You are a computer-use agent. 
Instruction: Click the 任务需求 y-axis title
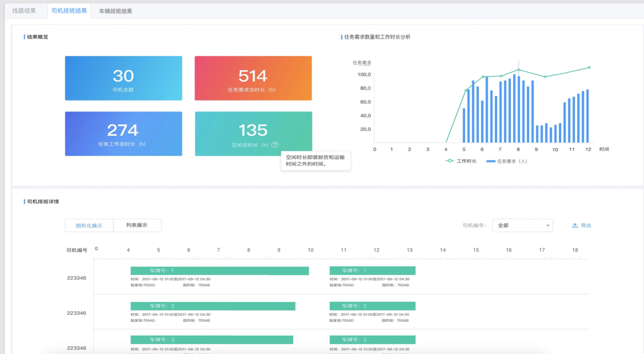[362, 63]
